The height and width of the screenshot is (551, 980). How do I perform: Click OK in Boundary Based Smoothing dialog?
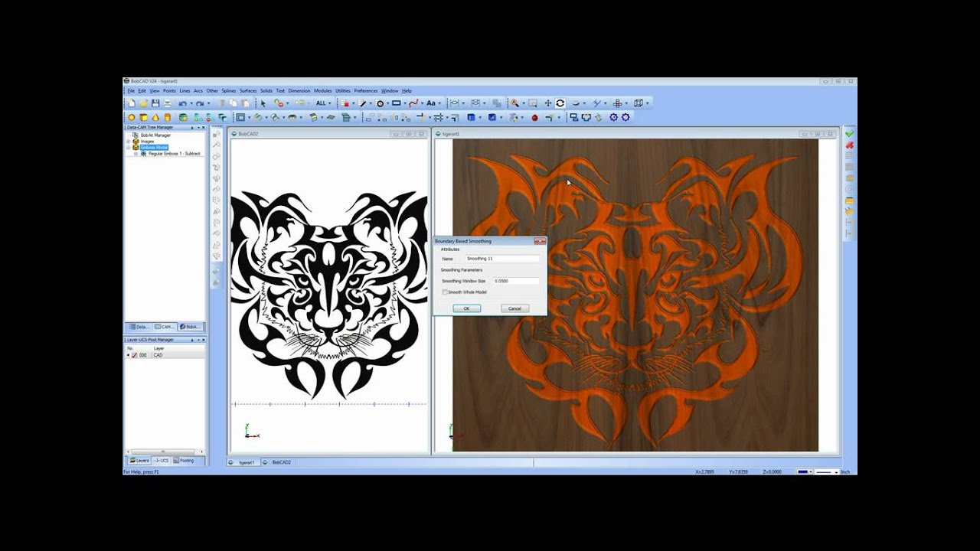coord(466,308)
